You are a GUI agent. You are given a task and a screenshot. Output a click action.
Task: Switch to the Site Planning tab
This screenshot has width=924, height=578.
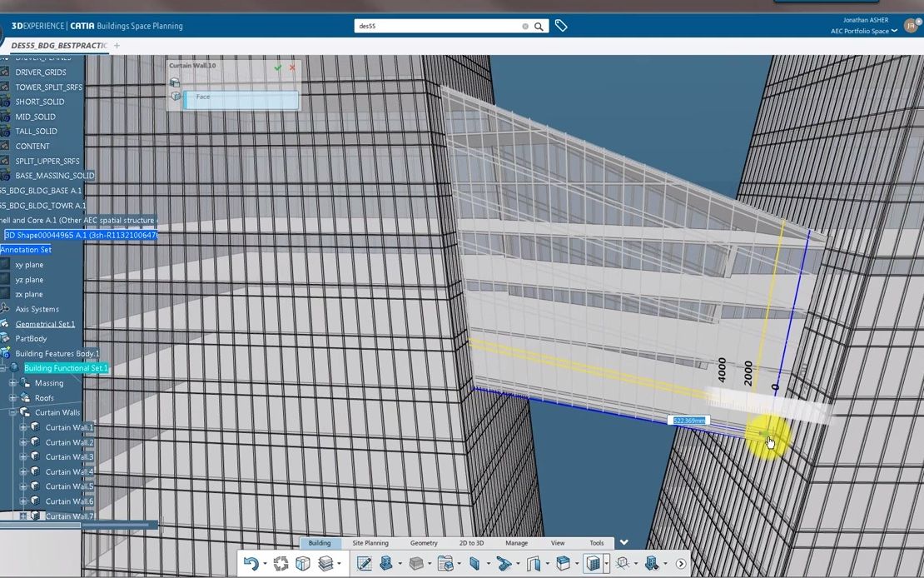(370, 543)
